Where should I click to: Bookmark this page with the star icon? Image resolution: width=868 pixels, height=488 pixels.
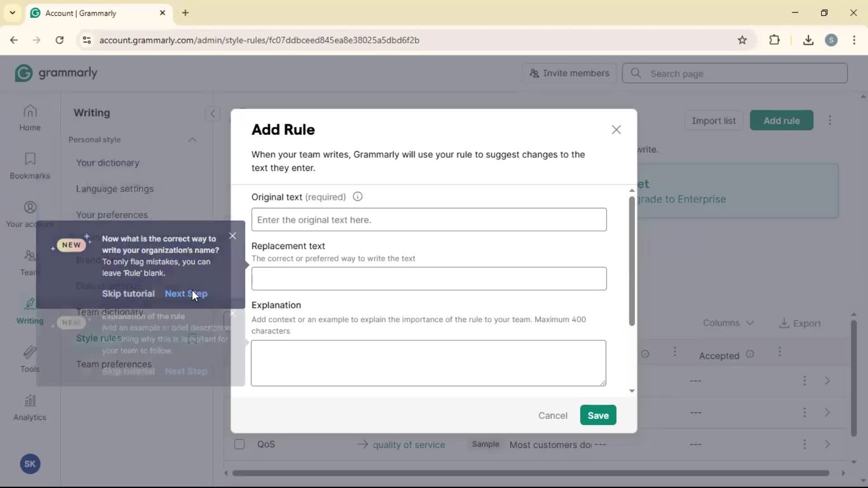(742, 40)
